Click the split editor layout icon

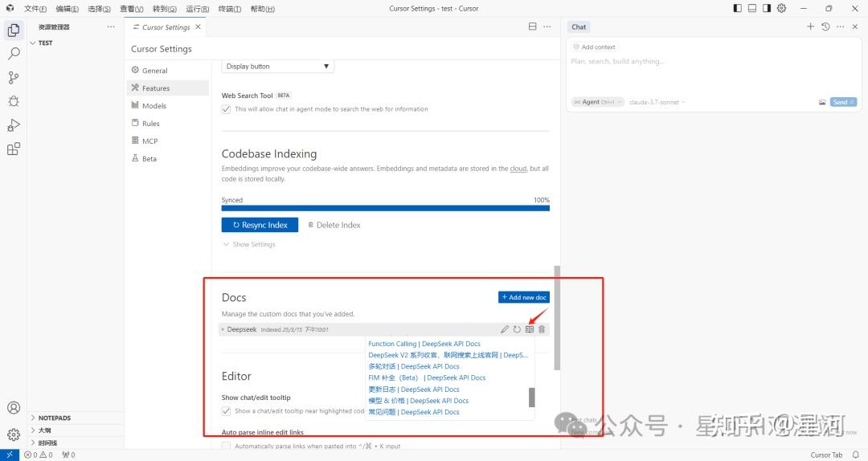click(533, 27)
